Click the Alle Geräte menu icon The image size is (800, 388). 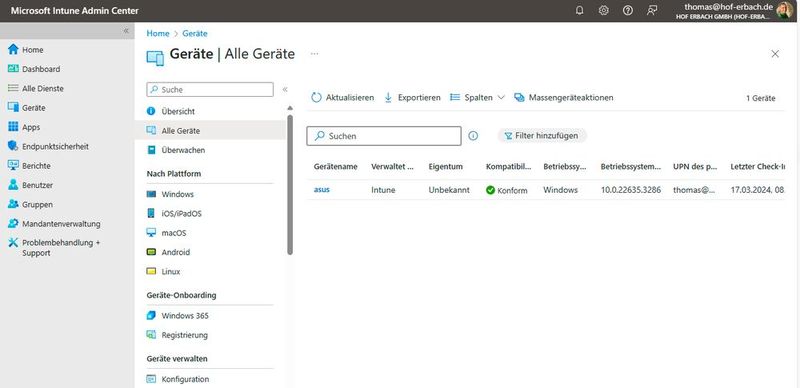pyautogui.click(x=151, y=131)
